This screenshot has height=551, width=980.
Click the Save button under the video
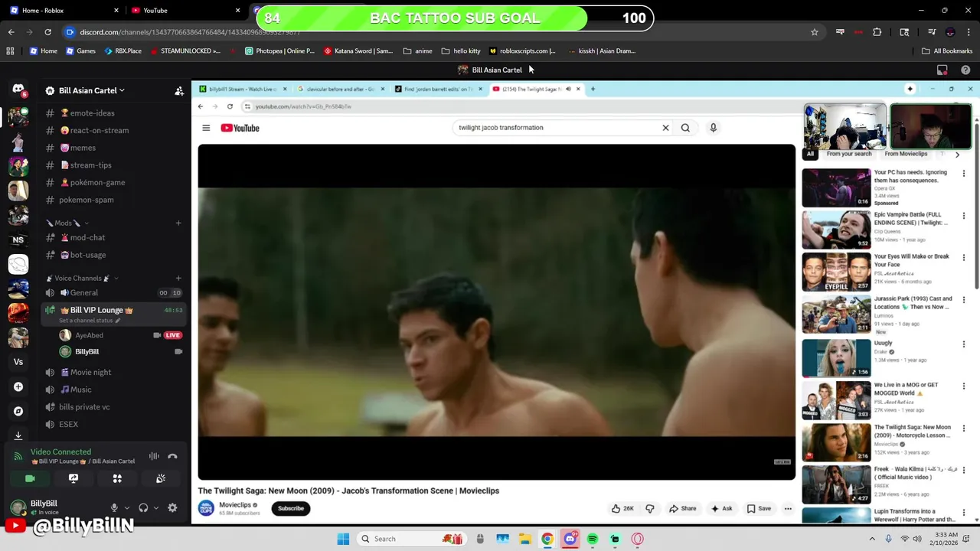tap(759, 508)
